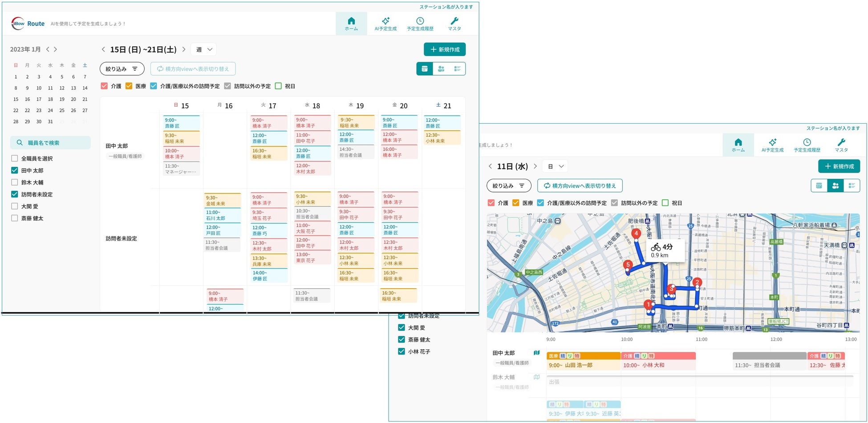Viewport: 868px width, 423px height.
Task: Open 絞り込み filter in map window
Action: 509,186
